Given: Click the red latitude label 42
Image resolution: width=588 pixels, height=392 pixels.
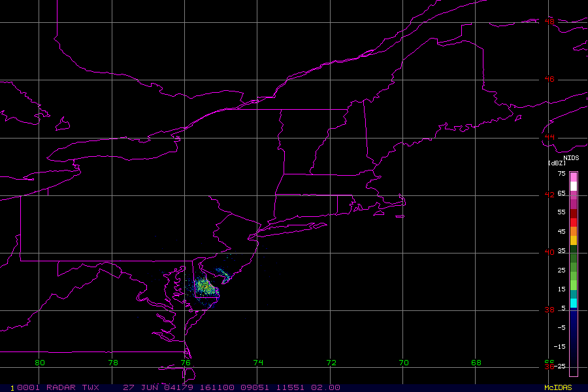Looking at the screenshot, I should pyautogui.click(x=549, y=195).
